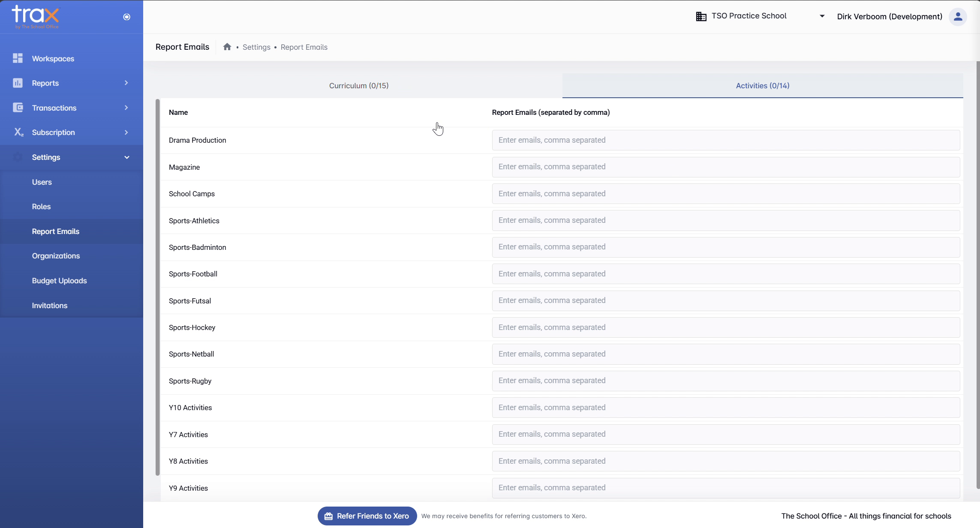980x528 pixels.
Task: Open Budget Uploads page
Action: (x=59, y=281)
